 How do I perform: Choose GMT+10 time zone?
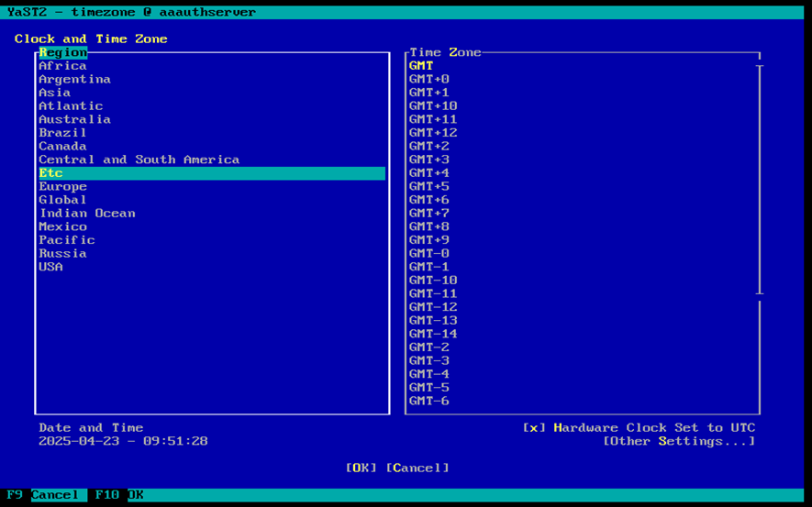[x=433, y=106]
